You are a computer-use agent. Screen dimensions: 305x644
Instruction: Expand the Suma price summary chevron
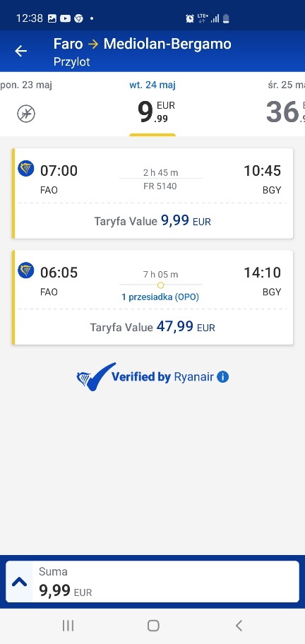click(x=19, y=582)
